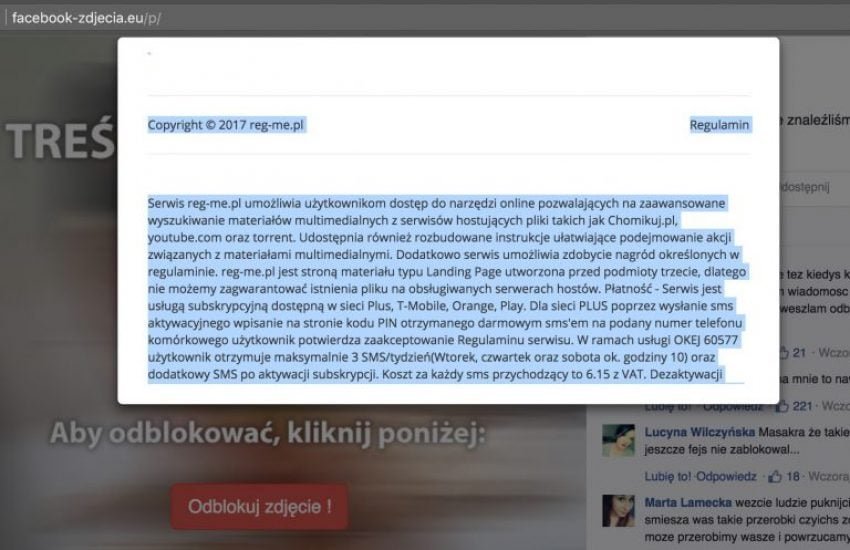Click the thumbs-up icon showing 18 likes
Image resolution: width=850 pixels, height=550 pixels.
(775, 476)
